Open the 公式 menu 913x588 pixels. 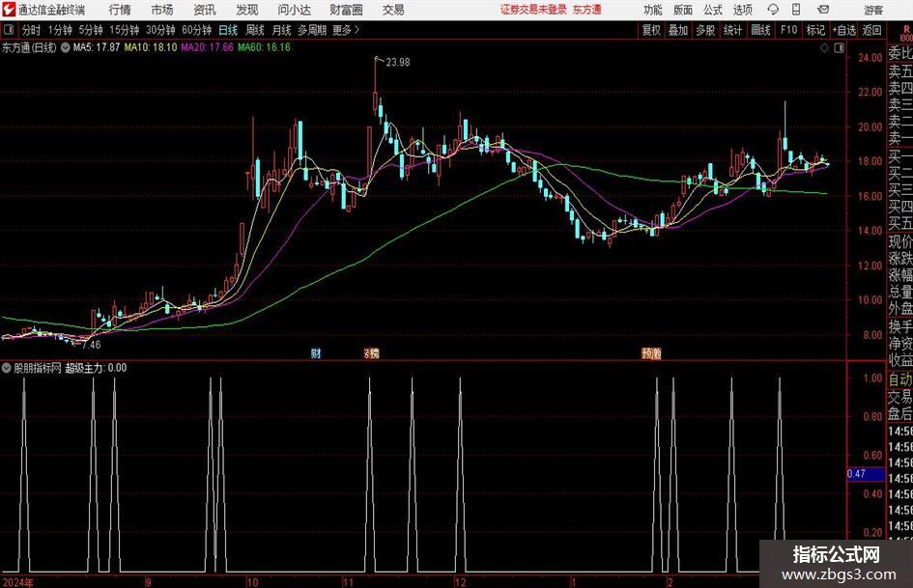(713, 10)
